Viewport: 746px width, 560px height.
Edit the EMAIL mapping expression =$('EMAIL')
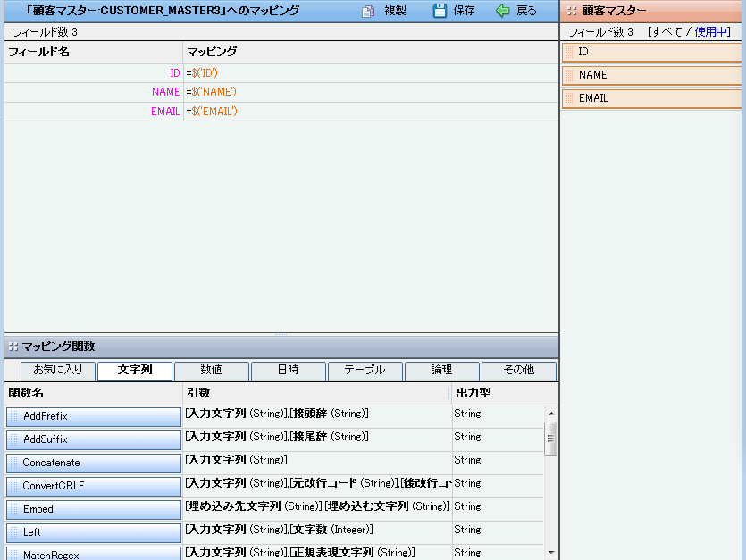tap(212, 112)
